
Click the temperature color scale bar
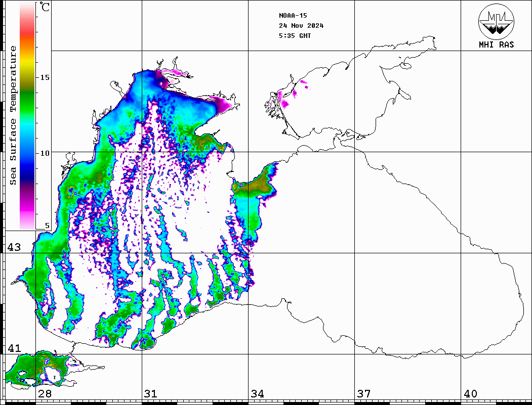pos(27,116)
